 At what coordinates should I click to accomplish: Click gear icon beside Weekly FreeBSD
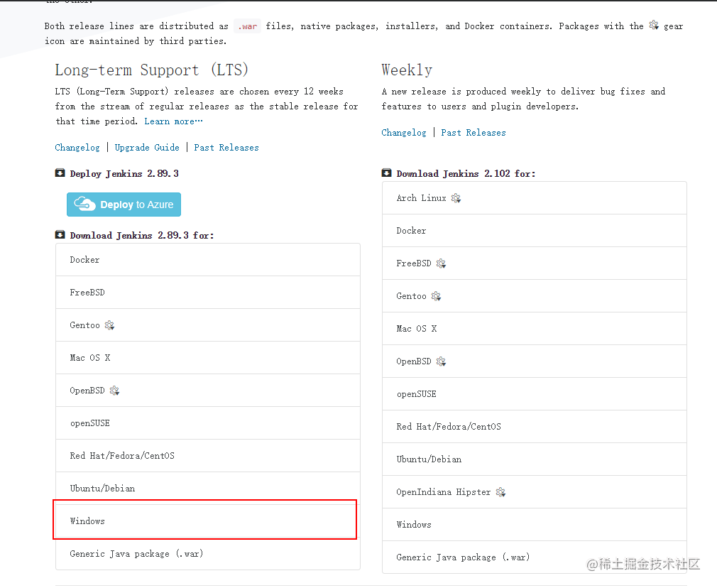[441, 263]
